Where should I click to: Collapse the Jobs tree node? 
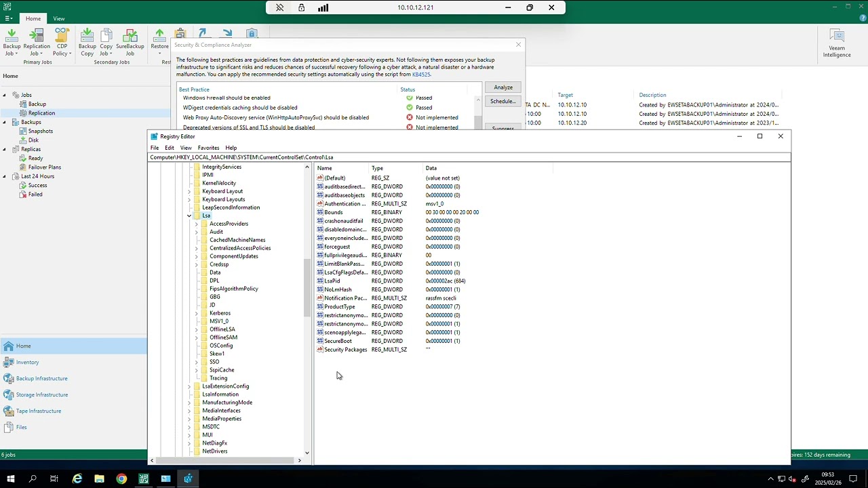pyautogui.click(x=5, y=95)
